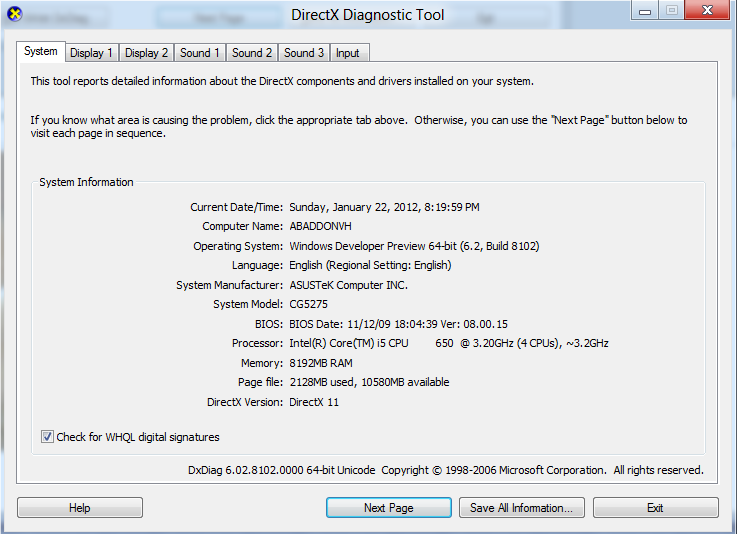The image size is (738, 534).
Task: Click Save All Information button
Action: tap(521, 508)
